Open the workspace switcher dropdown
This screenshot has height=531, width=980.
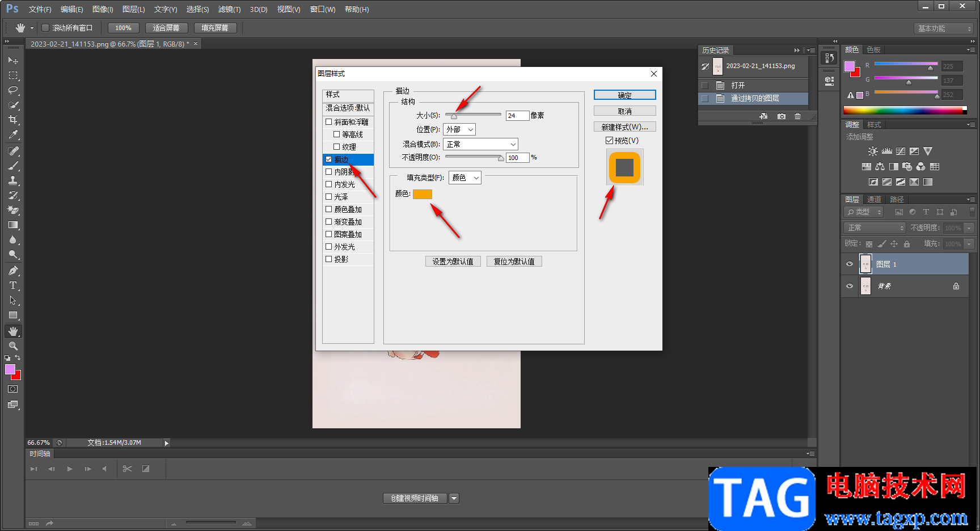945,28
